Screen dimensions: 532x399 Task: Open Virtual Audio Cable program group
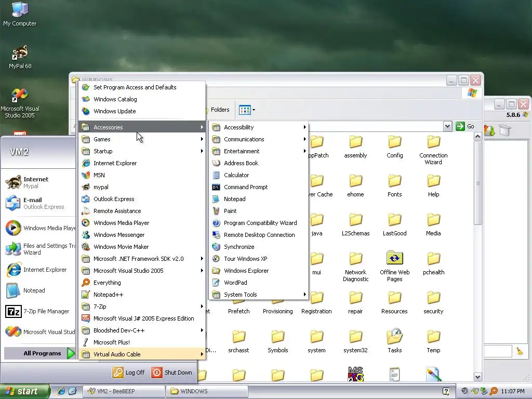tap(142, 354)
